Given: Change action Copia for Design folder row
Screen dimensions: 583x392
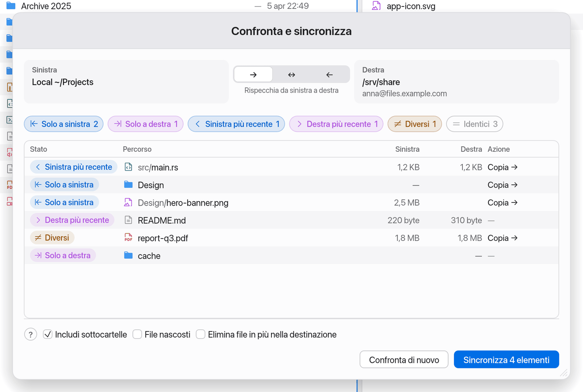Looking at the screenshot, I should pos(502,185).
